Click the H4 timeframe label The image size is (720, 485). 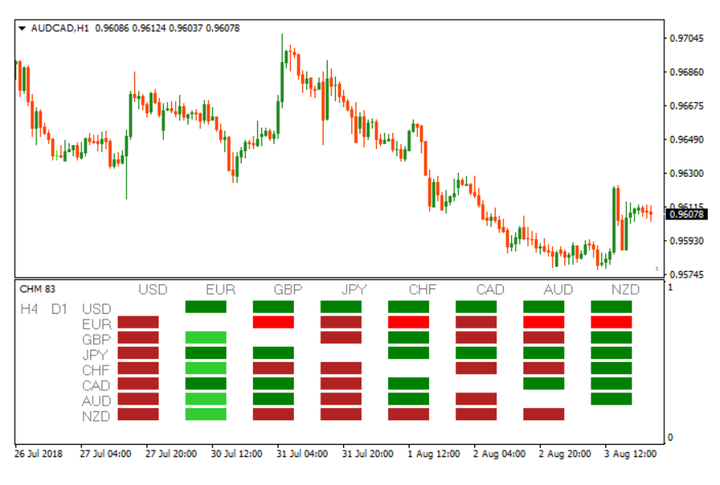(x=30, y=308)
